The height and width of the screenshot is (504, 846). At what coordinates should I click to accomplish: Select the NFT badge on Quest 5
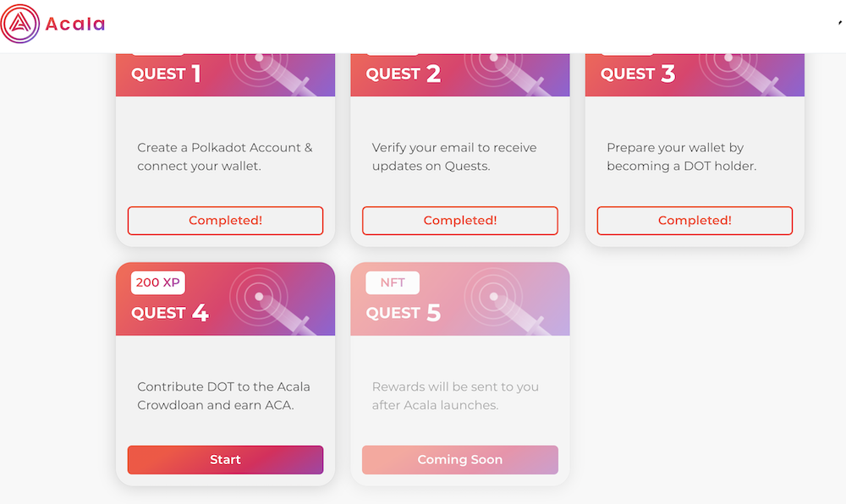point(393,282)
